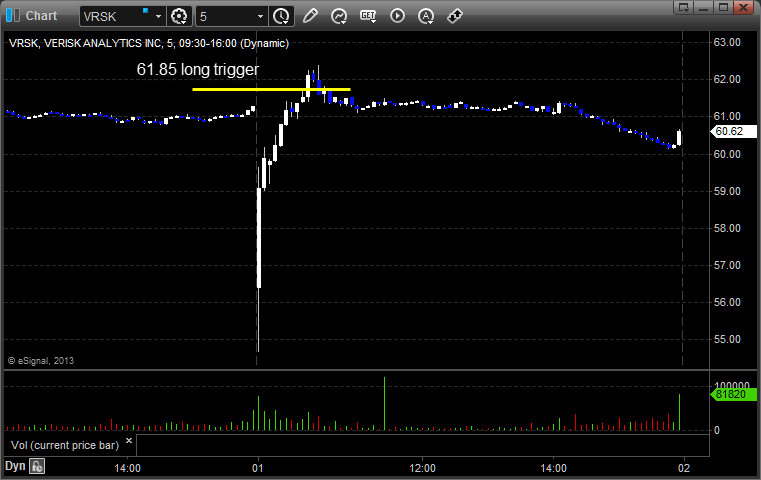Image resolution: width=761 pixels, height=480 pixels.
Task: Click the 57.00 price axis label
Action: coord(727,265)
